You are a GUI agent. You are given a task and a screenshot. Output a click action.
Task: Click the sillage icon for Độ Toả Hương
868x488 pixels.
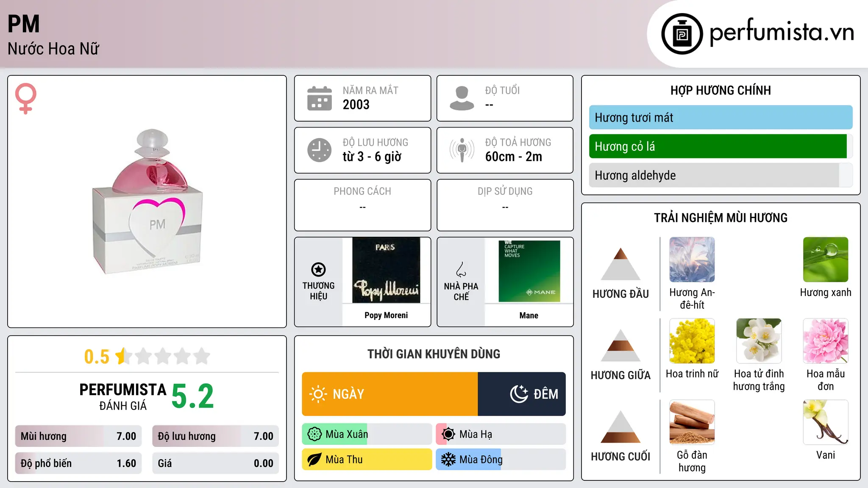(462, 150)
